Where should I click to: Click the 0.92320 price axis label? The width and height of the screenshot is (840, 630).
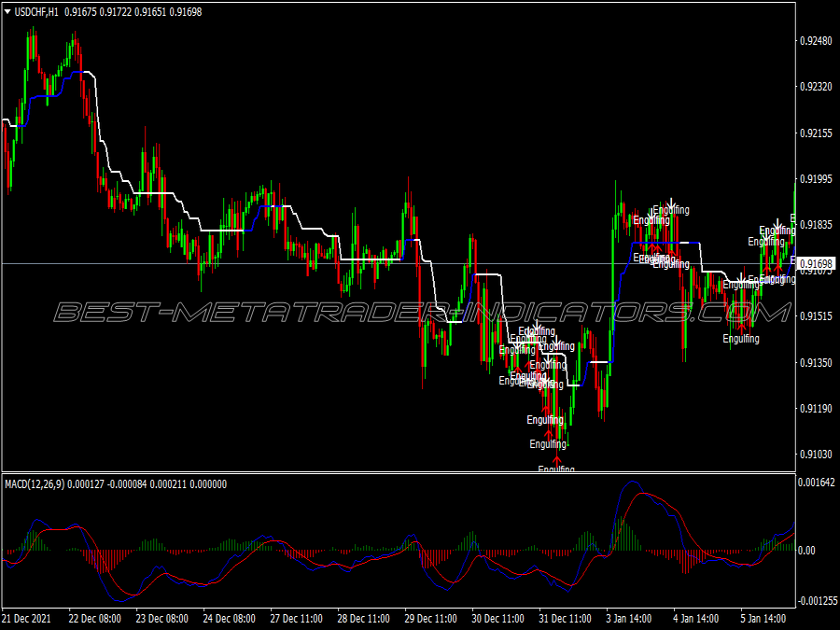coord(817,87)
